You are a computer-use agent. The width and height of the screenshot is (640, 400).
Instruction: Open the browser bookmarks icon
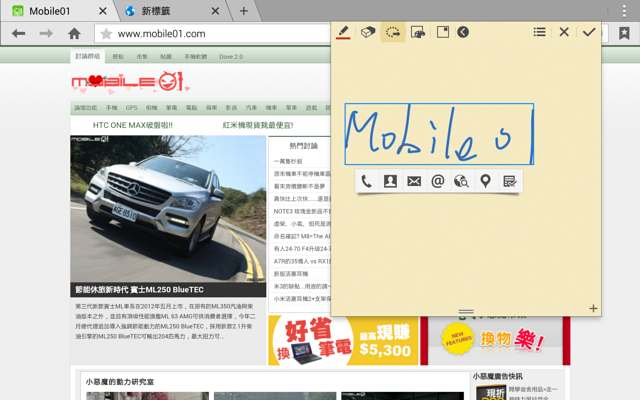point(624,33)
